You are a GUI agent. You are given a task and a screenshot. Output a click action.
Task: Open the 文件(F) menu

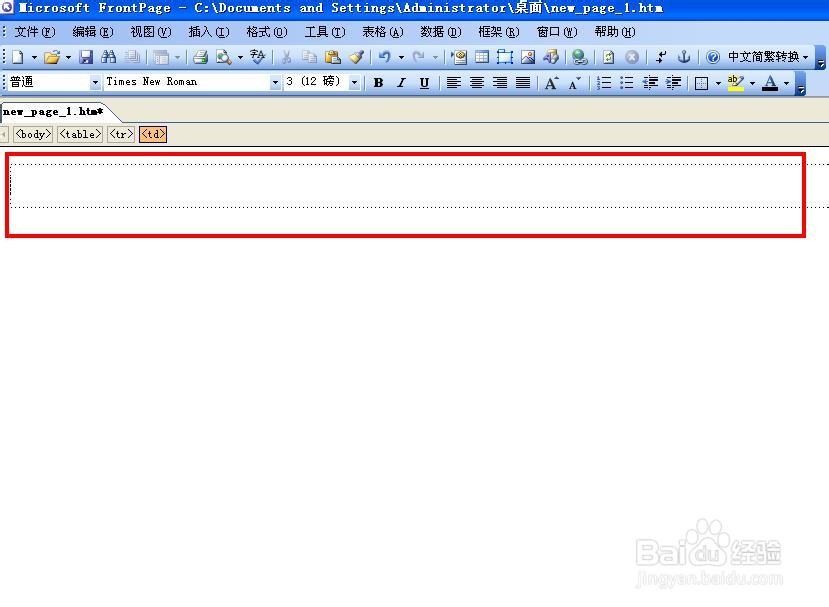pos(34,32)
